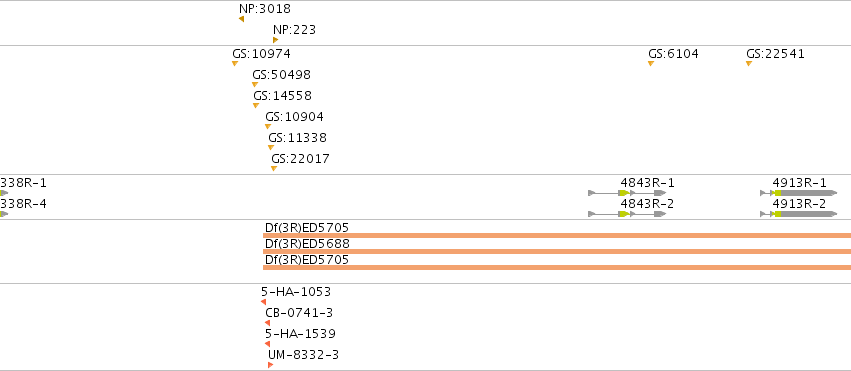Click the 5-HA-1539 red arrow marker
The image size is (851, 371).
pyautogui.click(x=267, y=344)
